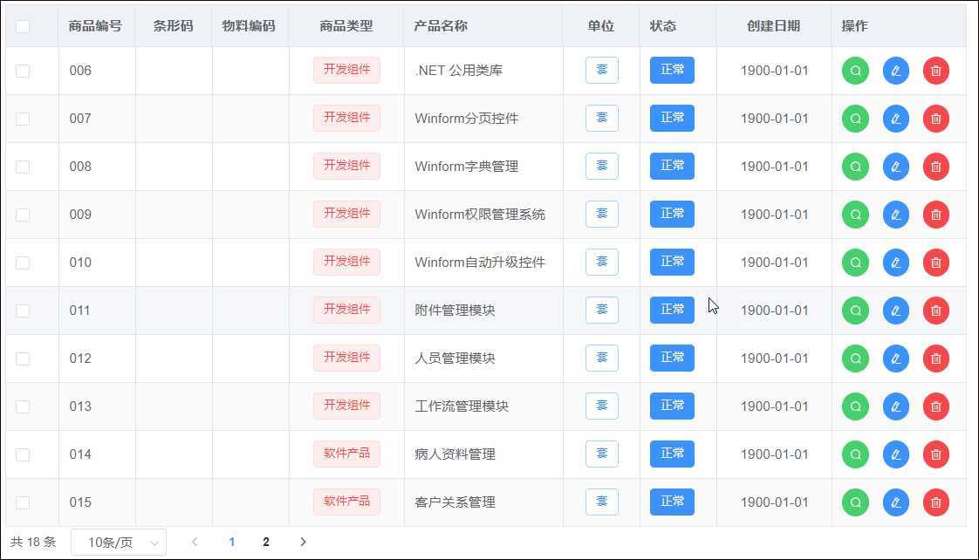Click the 套 unit tag of .NET 公用类库
Viewport: 979px width, 560px height.
pyautogui.click(x=601, y=70)
